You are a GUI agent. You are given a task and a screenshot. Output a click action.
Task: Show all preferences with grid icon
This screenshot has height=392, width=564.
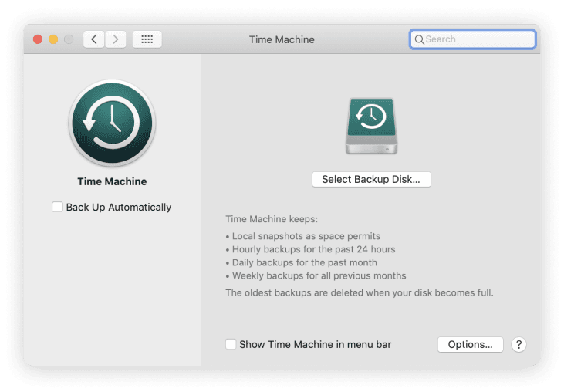[147, 39]
